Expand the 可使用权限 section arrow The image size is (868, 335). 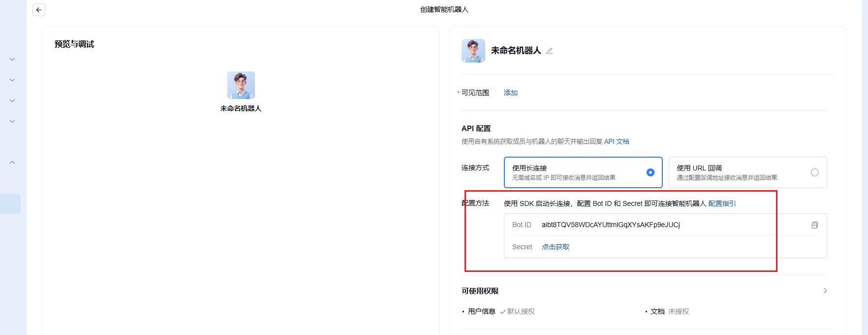point(825,291)
